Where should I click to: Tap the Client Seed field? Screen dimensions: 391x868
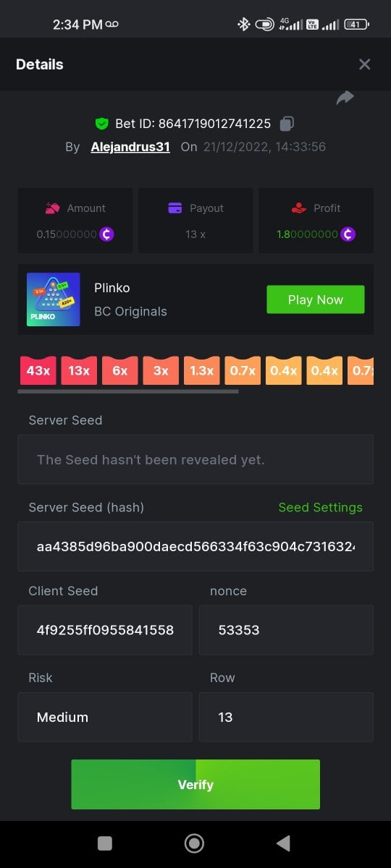pyautogui.click(x=105, y=630)
